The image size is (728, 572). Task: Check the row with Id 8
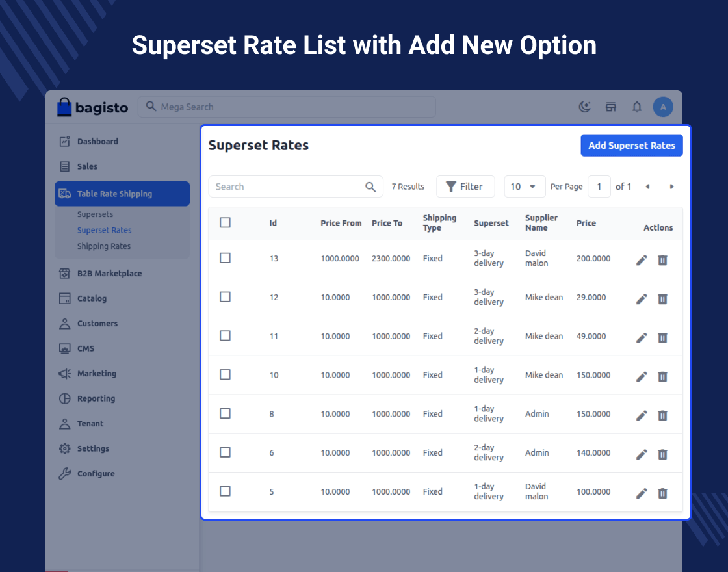tap(225, 413)
